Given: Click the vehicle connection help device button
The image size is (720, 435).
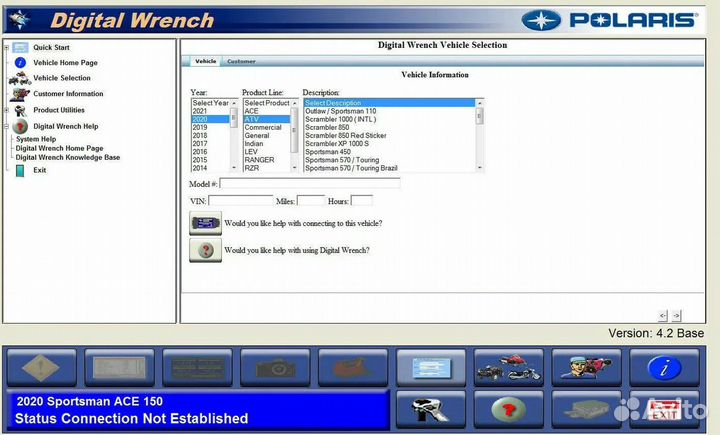Looking at the screenshot, I should (205, 223).
